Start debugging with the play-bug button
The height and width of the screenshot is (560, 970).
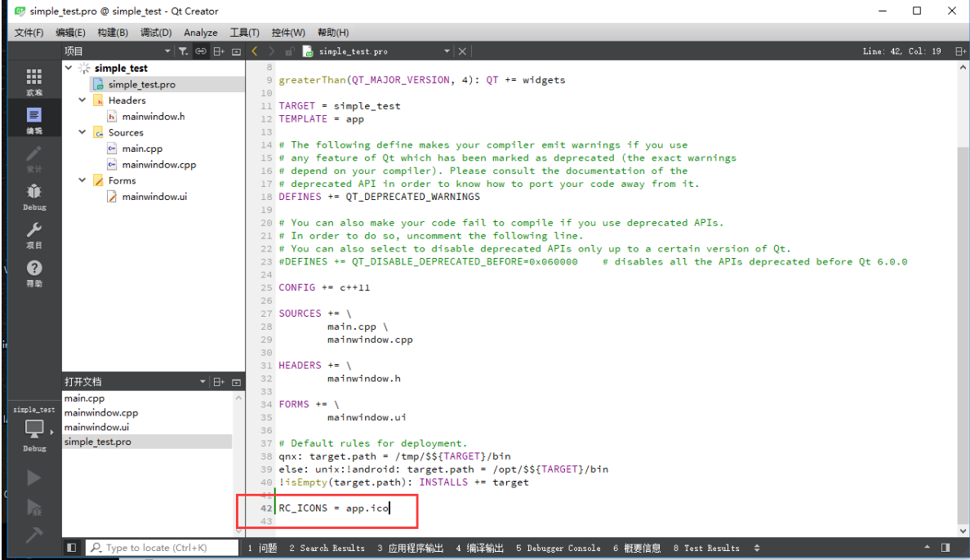(34, 508)
